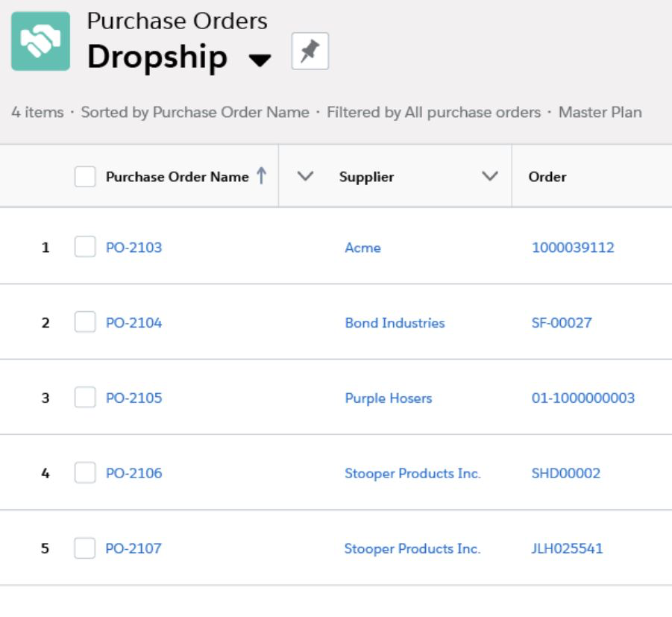The width and height of the screenshot is (672, 617).
Task: Open the Purple Hosers supplier link
Action: 389,398
